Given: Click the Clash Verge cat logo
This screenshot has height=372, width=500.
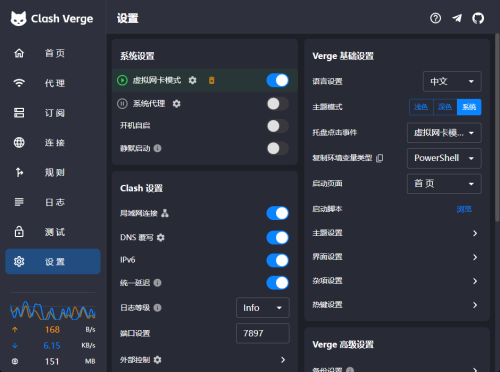Looking at the screenshot, I should [18, 18].
